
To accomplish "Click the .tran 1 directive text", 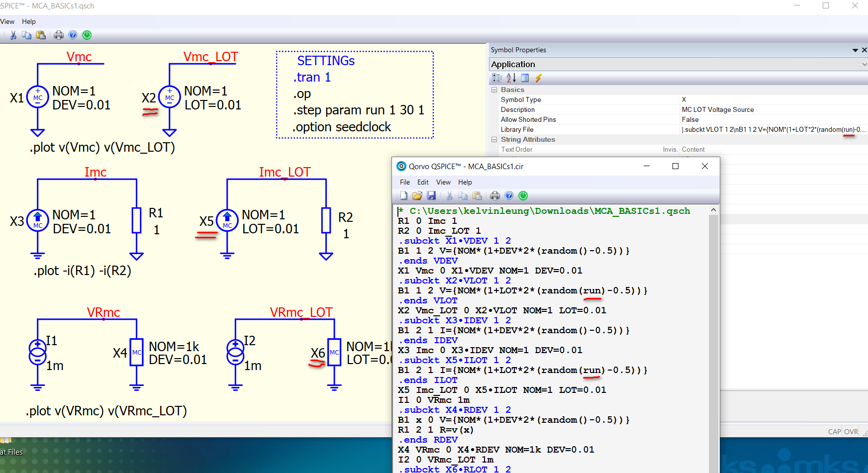I will pos(312,77).
